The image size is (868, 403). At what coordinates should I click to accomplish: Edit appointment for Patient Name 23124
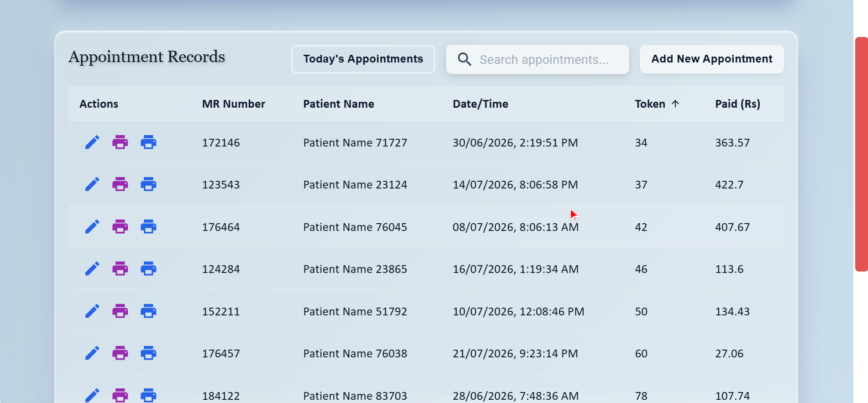(x=92, y=184)
